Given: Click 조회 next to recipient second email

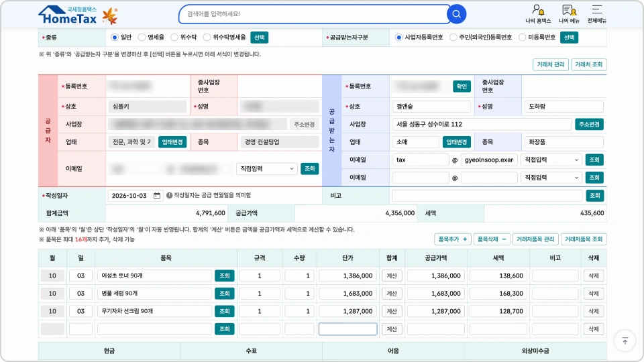Looking at the screenshot, I should tap(594, 177).
